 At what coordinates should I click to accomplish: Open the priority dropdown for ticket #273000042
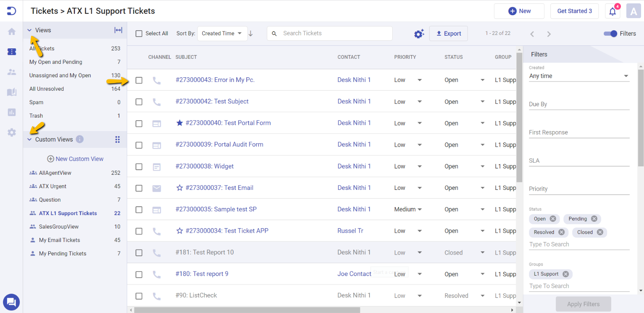420,102
